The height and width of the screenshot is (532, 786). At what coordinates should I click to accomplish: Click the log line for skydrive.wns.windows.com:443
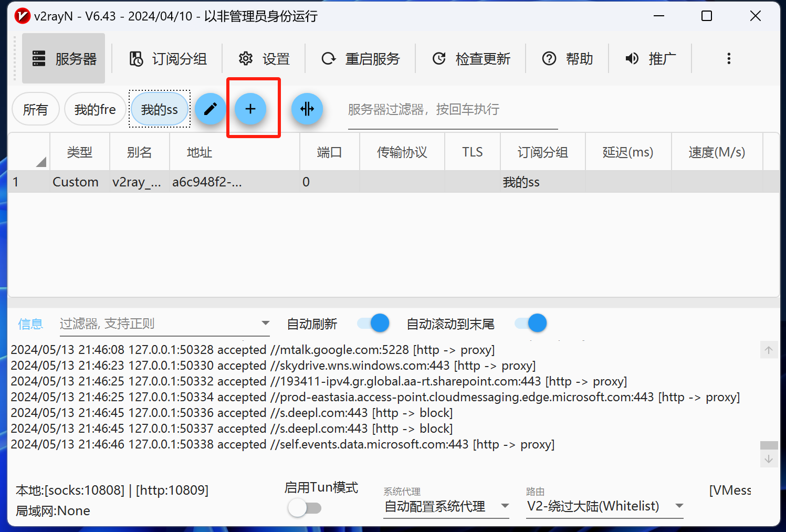(x=273, y=366)
